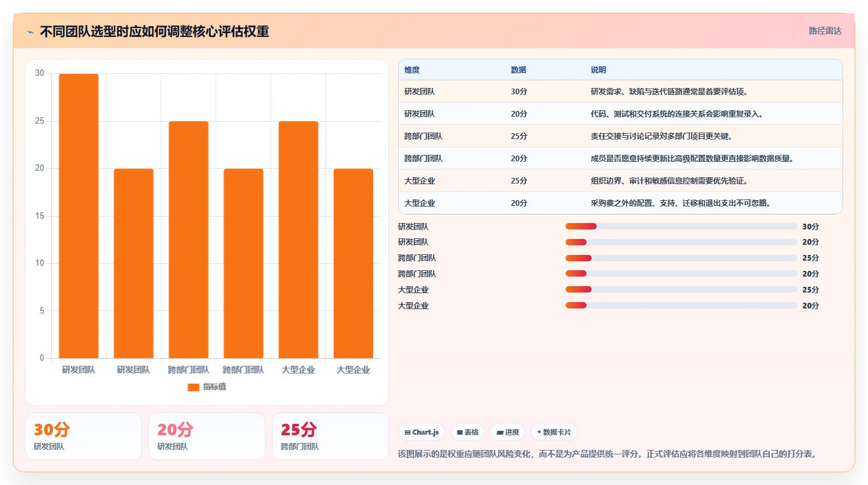This screenshot has width=868, height=485.
Task: Click the 研发团队 30分 progress bar
Action: 681,226
